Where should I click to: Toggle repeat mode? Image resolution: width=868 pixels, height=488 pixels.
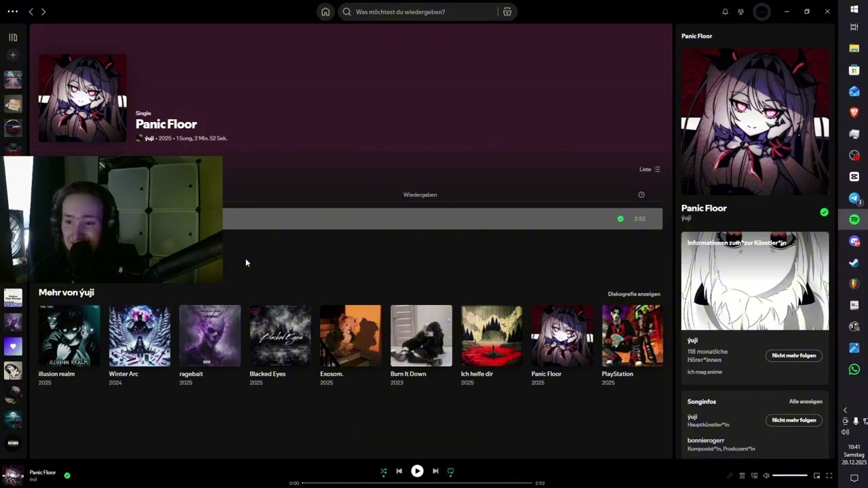pyautogui.click(x=450, y=471)
